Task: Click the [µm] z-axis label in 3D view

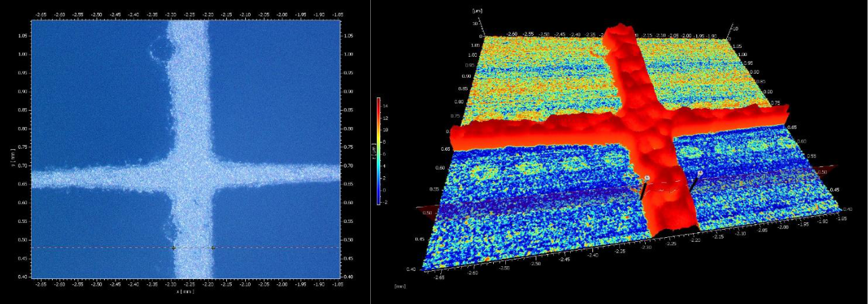Action: (x=478, y=11)
